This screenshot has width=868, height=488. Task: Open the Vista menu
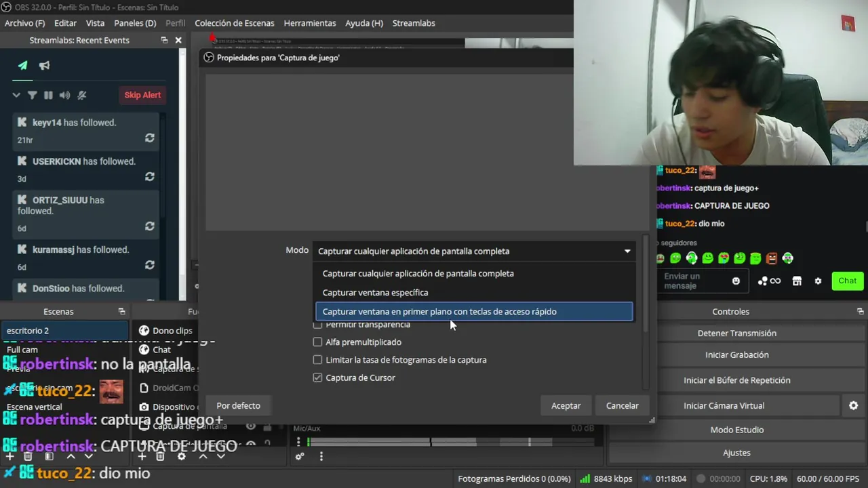tap(95, 23)
